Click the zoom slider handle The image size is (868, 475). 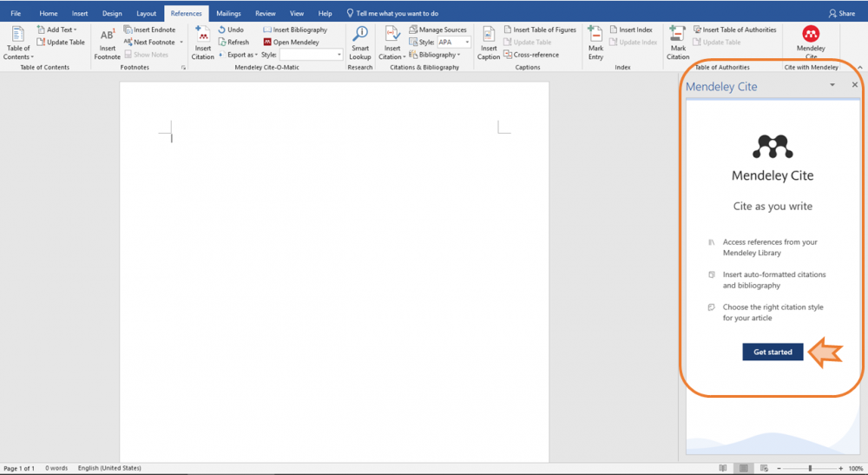click(810, 468)
